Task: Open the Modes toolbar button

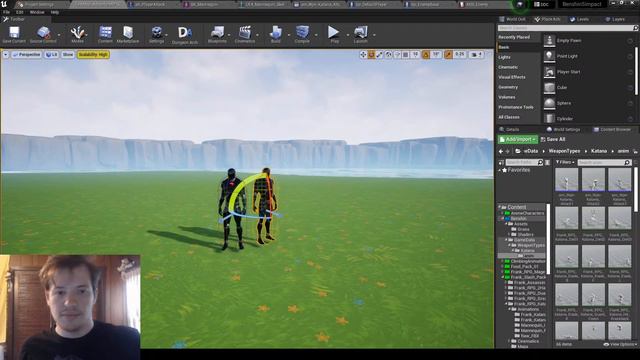Action: pos(77,32)
